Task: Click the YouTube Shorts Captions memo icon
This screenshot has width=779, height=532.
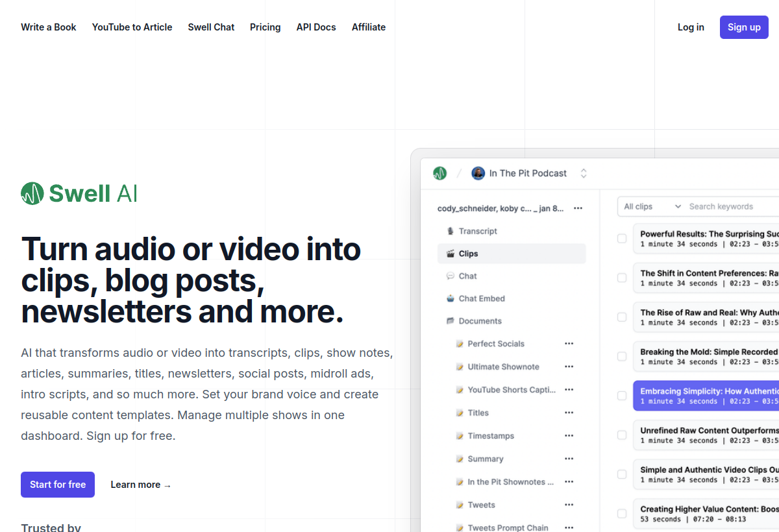Action: point(460,390)
